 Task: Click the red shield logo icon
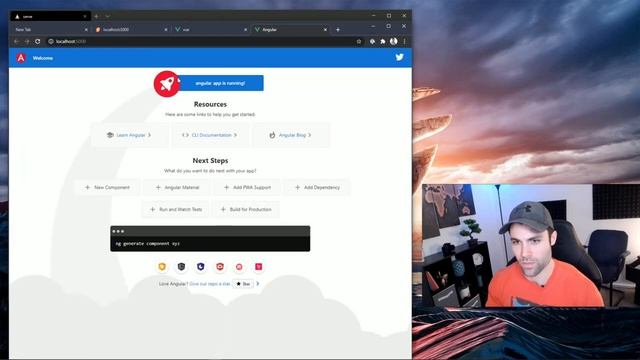point(220,267)
